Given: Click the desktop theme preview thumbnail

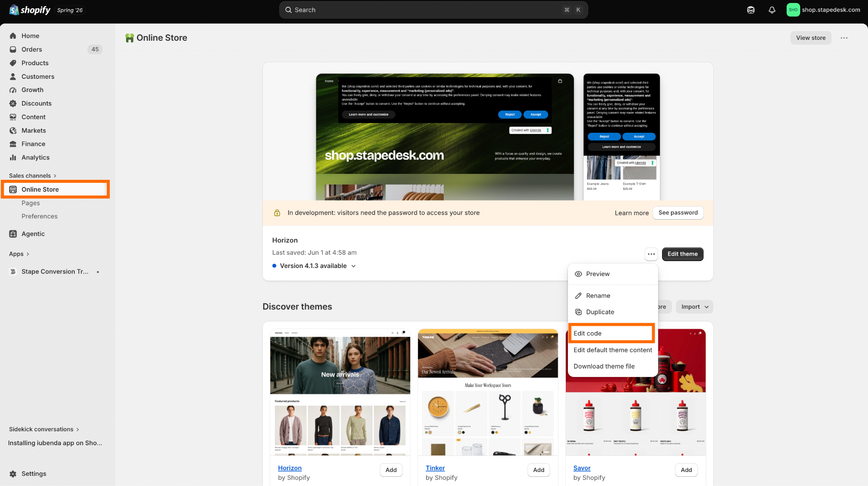Looking at the screenshot, I should click(x=445, y=137).
